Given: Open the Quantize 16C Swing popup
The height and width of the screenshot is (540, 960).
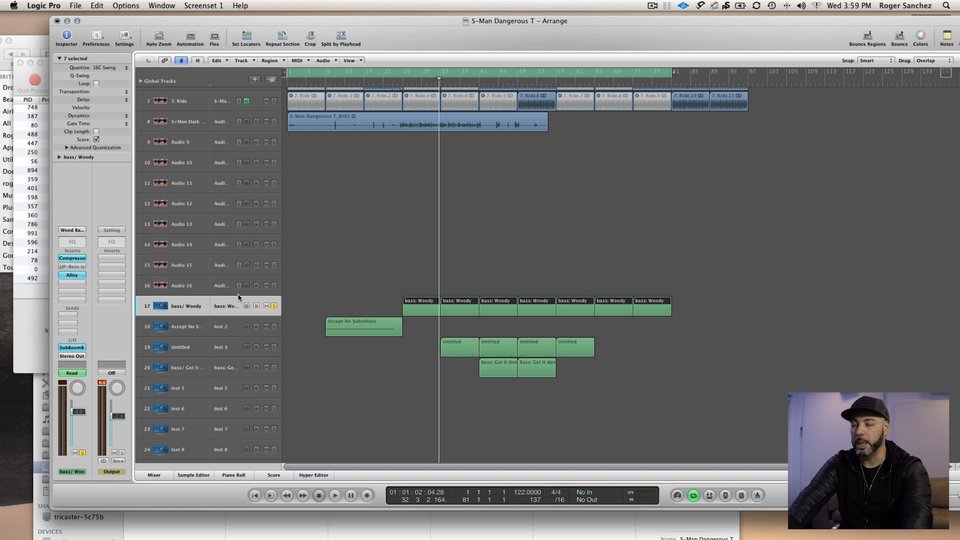Looking at the screenshot, I should pos(110,67).
